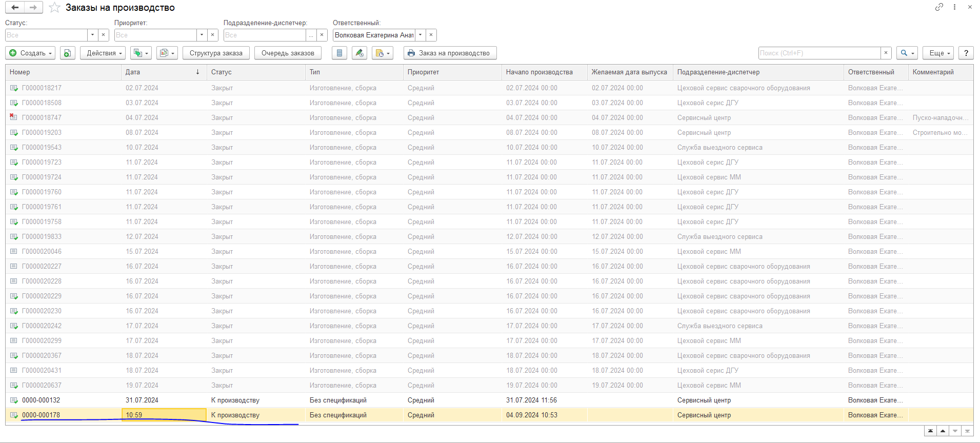This screenshot has height=443, width=980.
Task: Copy link to this form icon
Action: [x=939, y=7]
